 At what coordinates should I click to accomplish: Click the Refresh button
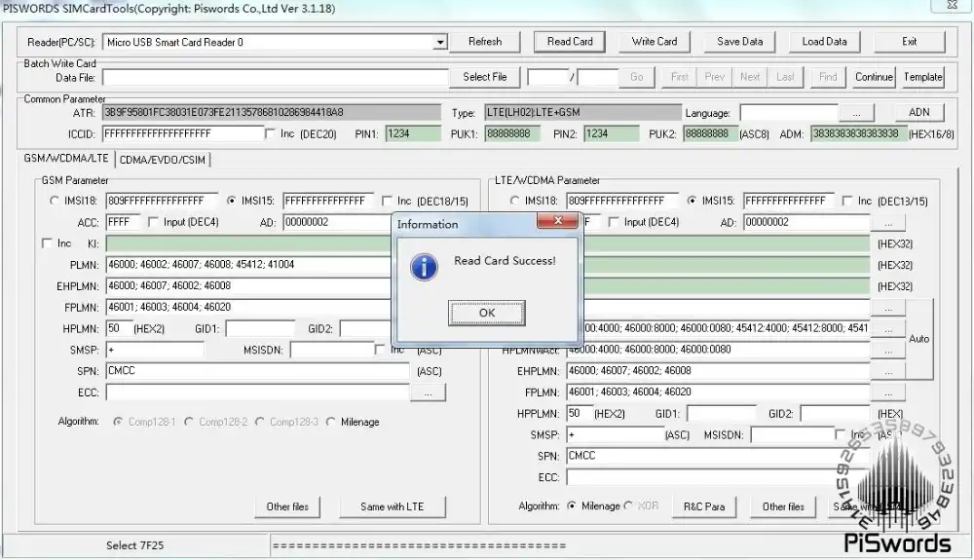(x=484, y=42)
